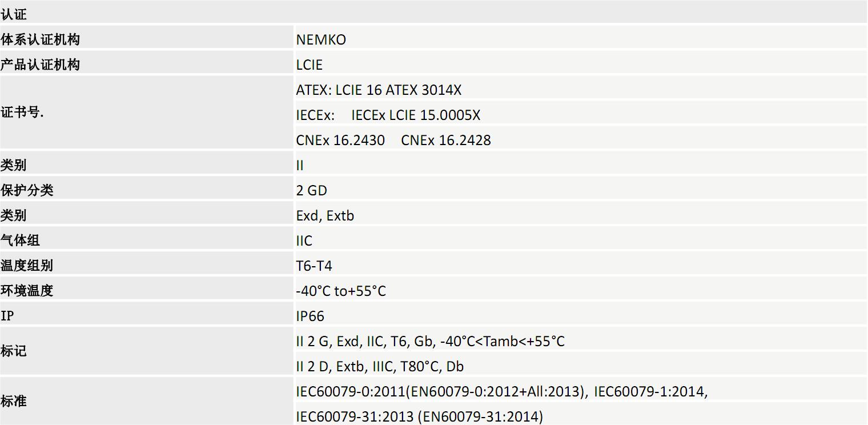Click the 认证 header row

pyautogui.click(x=14, y=14)
